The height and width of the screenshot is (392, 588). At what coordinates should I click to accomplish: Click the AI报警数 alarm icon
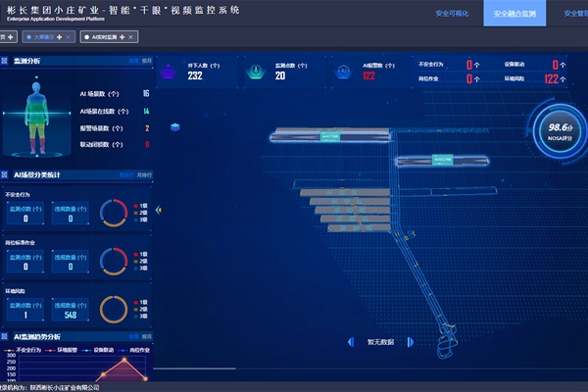pyautogui.click(x=343, y=71)
